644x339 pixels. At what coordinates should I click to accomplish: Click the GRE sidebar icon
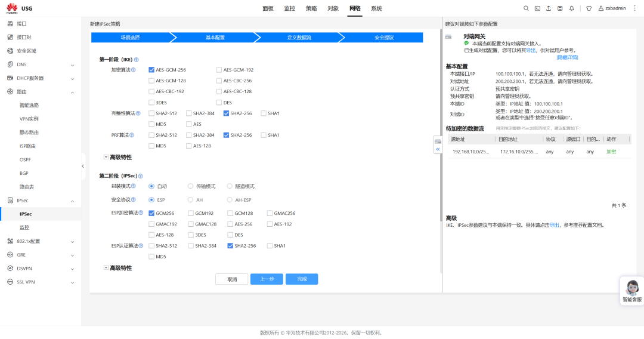tap(10, 255)
